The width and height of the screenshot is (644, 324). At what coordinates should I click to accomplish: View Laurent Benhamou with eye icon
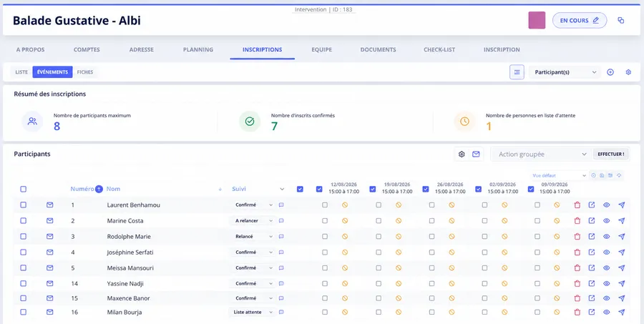[x=606, y=205]
